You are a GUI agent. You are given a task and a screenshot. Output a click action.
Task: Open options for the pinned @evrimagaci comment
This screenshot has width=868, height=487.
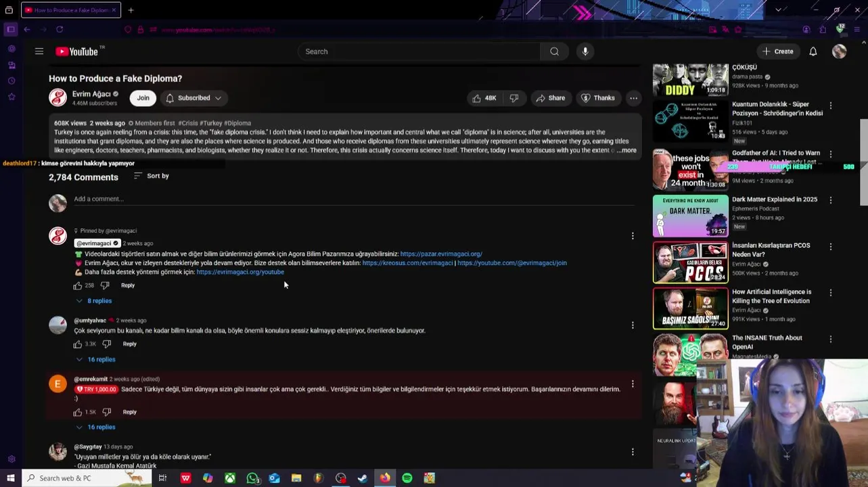click(x=633, y=236)
